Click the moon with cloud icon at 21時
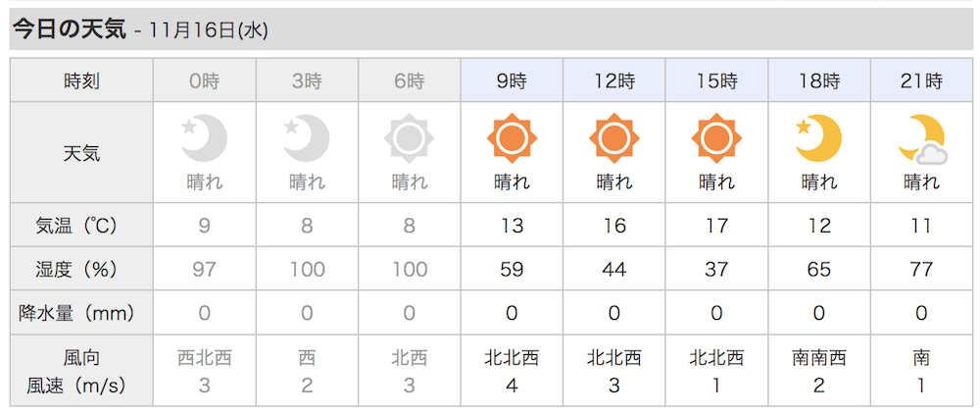 (x=922, y=139)
